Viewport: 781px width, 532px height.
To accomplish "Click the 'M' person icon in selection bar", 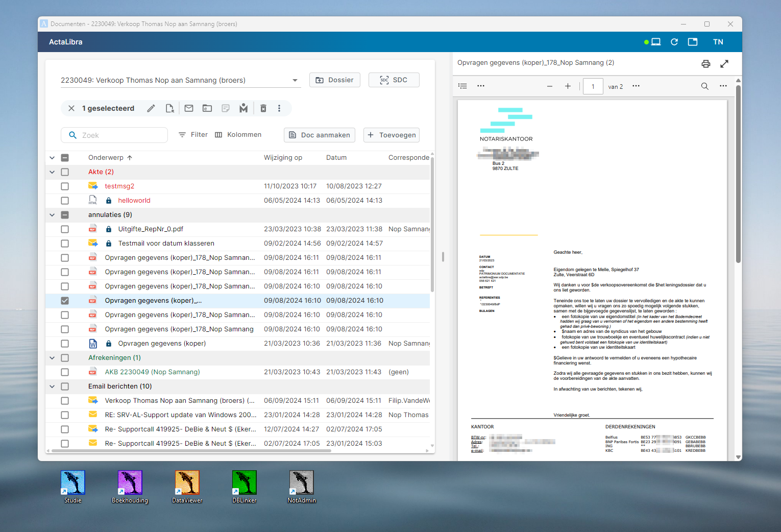I will pos(243,108).
